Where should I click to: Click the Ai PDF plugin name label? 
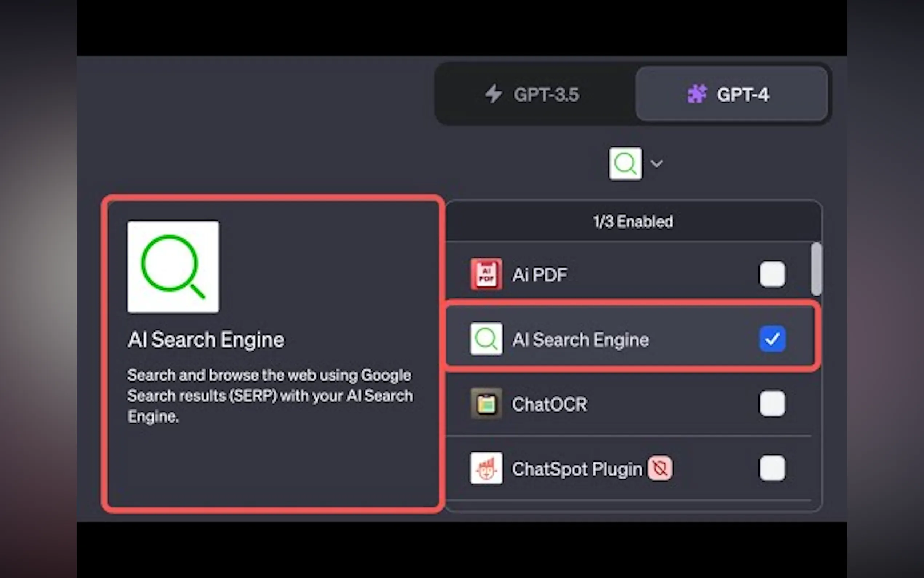click(x=540, y=275)
